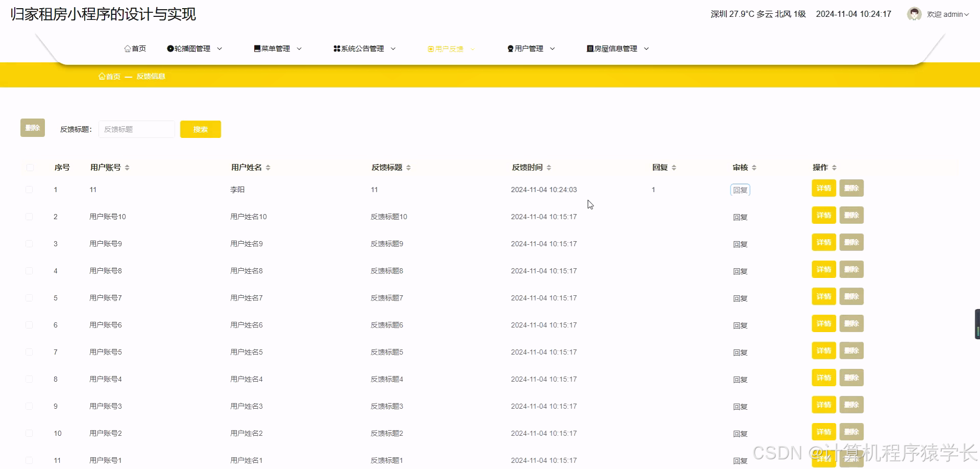Click the user icon next to 用户管理

(509, 48)
